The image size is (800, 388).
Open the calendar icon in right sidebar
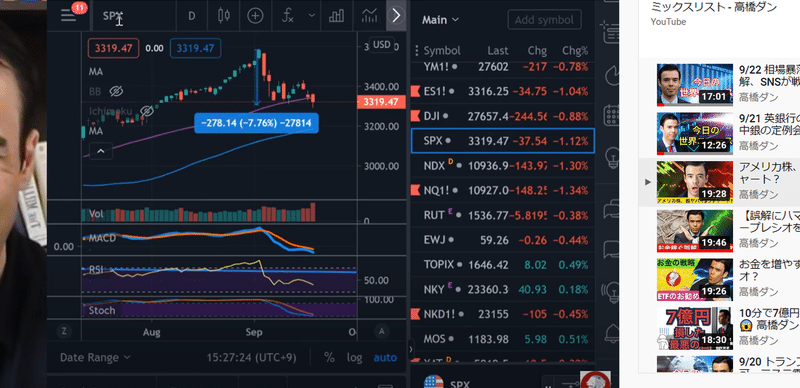pos(611,115)
